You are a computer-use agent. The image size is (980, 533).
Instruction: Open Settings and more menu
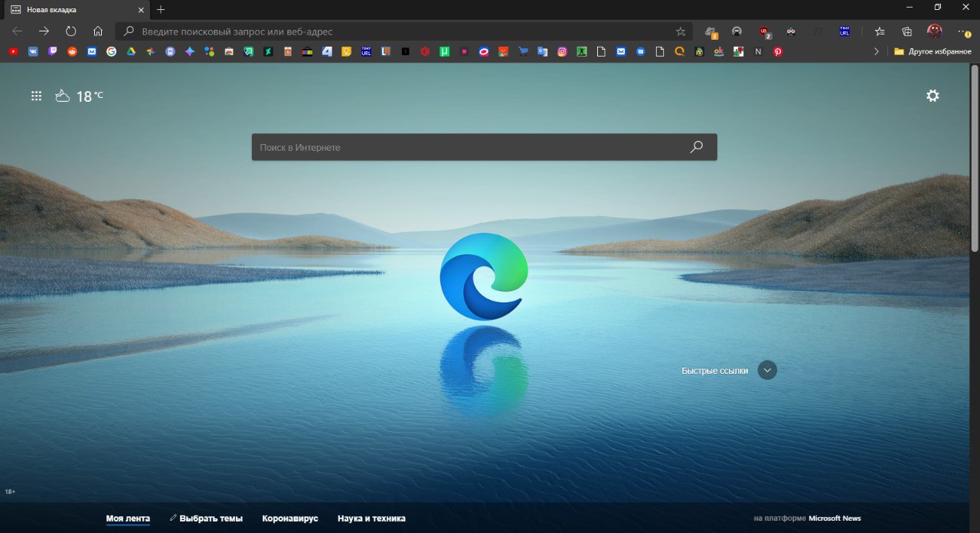(x=964, y=31)
